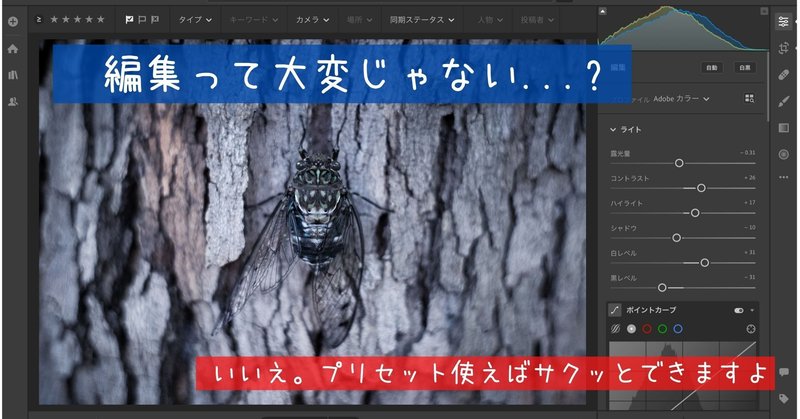Open the キーワード filter dropdown
Viewport: 800px width, 419px height.
tap(254, 20)
